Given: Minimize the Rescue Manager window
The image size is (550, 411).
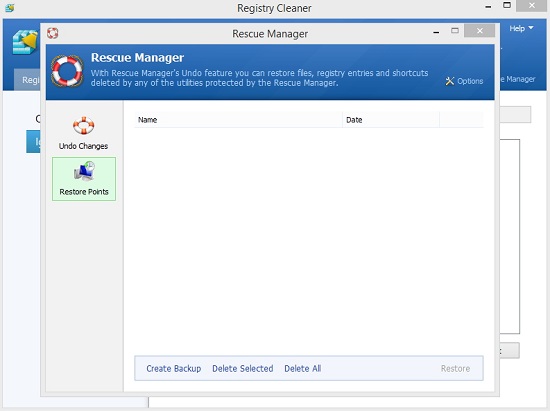Looking at the screenshot, I should point(436,33).
